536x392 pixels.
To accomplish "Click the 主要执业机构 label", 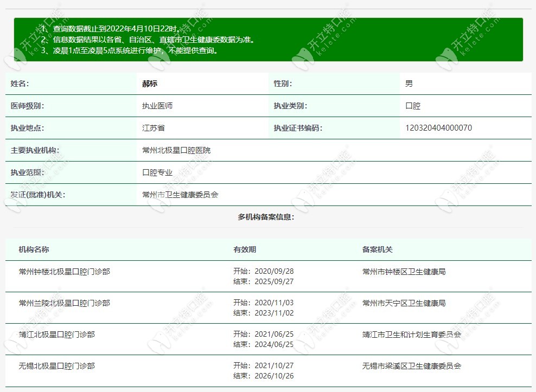I will pyautogui.click(x=35, y=150).
